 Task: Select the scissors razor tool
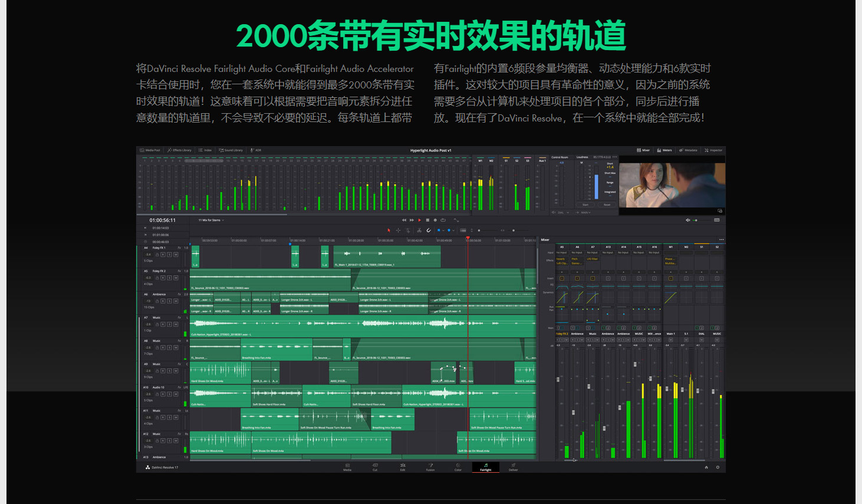[x=419, y=230]
